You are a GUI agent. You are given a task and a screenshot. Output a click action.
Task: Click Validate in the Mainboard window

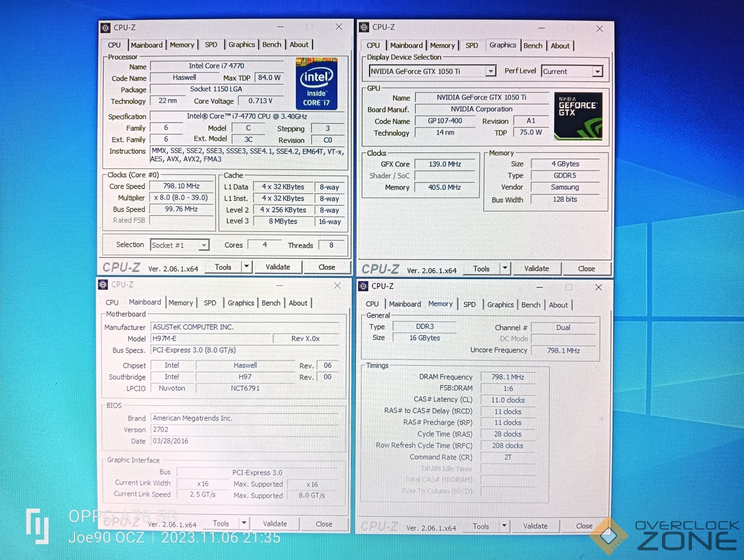[x=275, y=524]
